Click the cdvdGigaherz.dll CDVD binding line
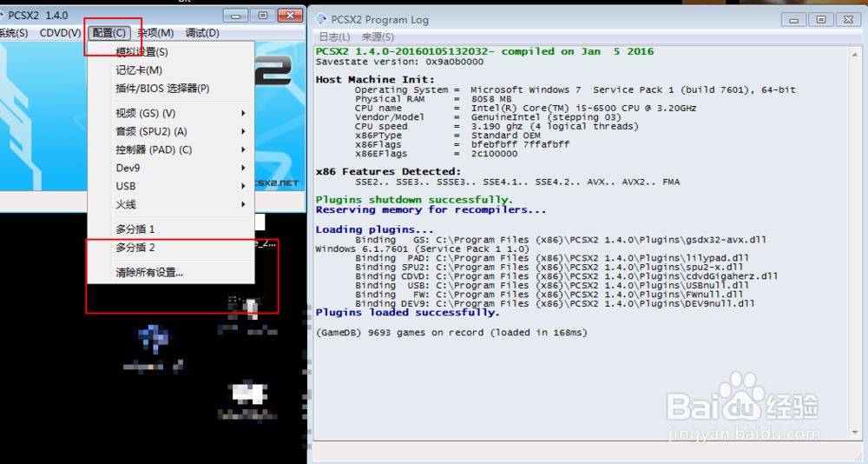Viewport: 868px width, 464px height. point(566,276)
